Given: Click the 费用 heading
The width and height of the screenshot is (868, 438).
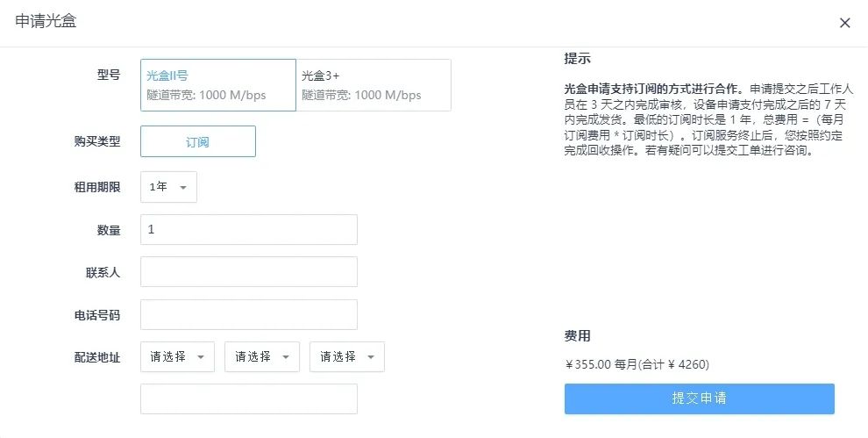Looking at the screenshot, I should pos(578,335).
